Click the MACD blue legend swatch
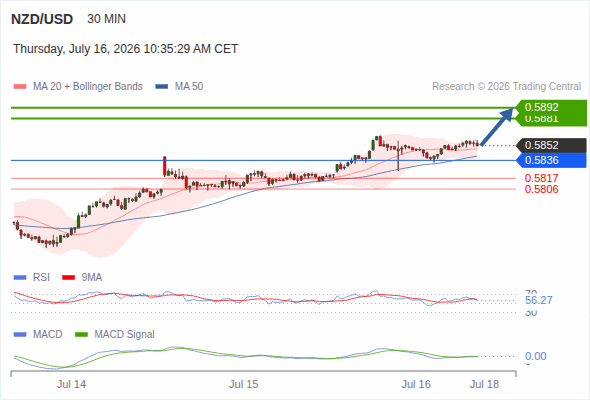Image resolution: width=590 pixels, height=400 pixels. coord(20,334)
